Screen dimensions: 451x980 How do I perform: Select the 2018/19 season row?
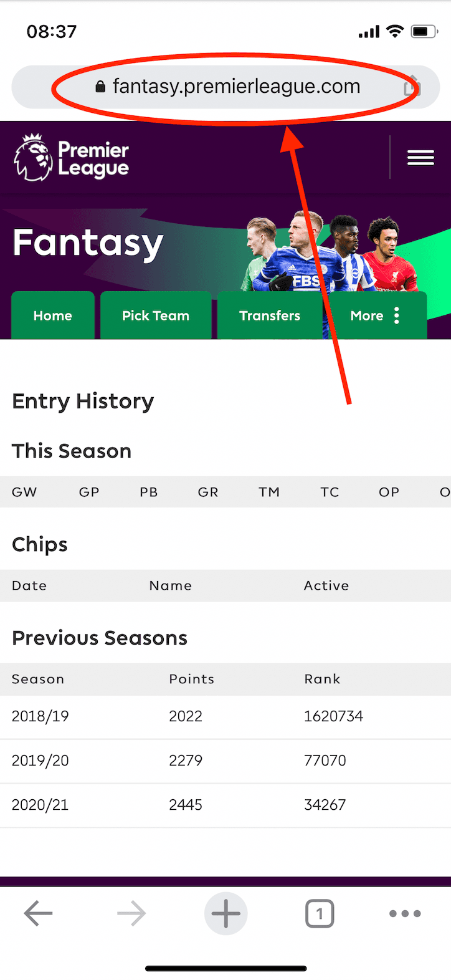[40, 716]
